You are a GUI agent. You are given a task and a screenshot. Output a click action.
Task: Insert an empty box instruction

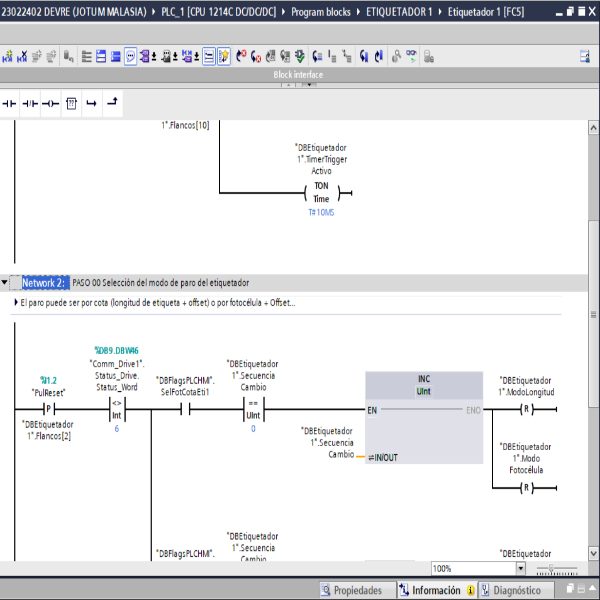tap(71, 103)
